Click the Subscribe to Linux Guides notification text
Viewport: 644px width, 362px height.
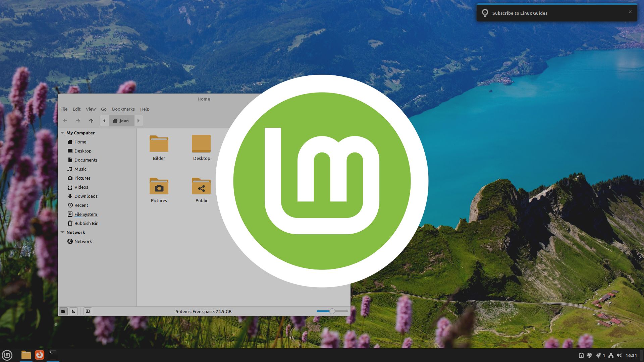520,13
